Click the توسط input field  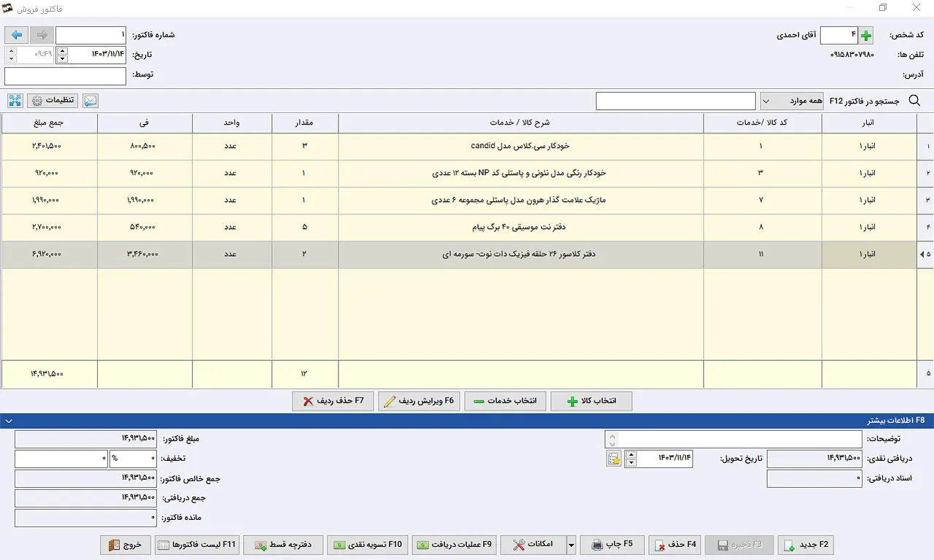point(66,76)
